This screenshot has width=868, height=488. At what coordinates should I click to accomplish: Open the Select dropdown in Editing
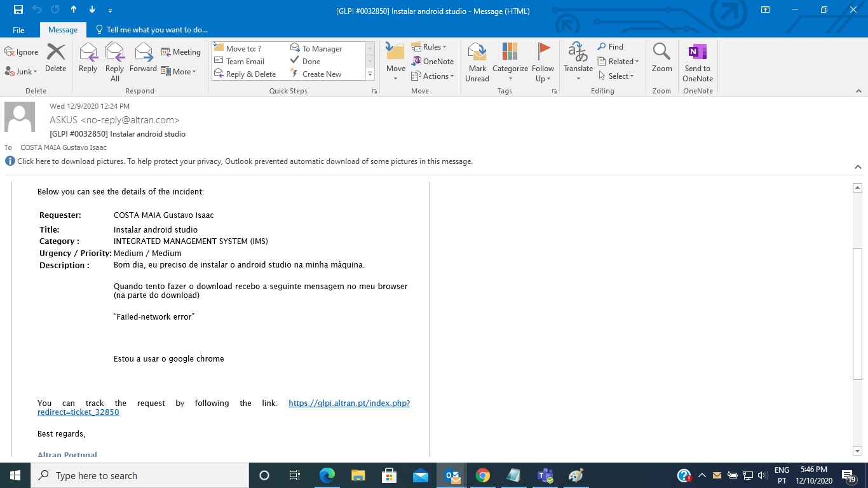tap(616, 76)
